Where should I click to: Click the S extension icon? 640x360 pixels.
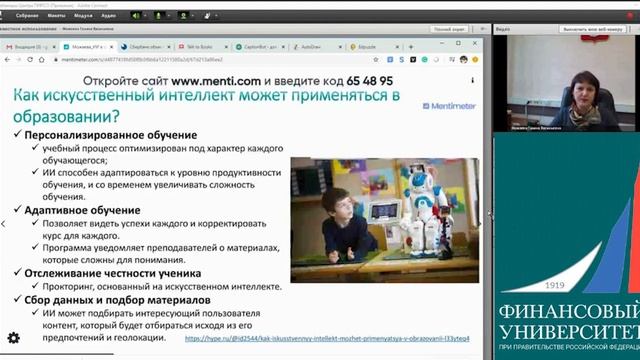(402, 60)
